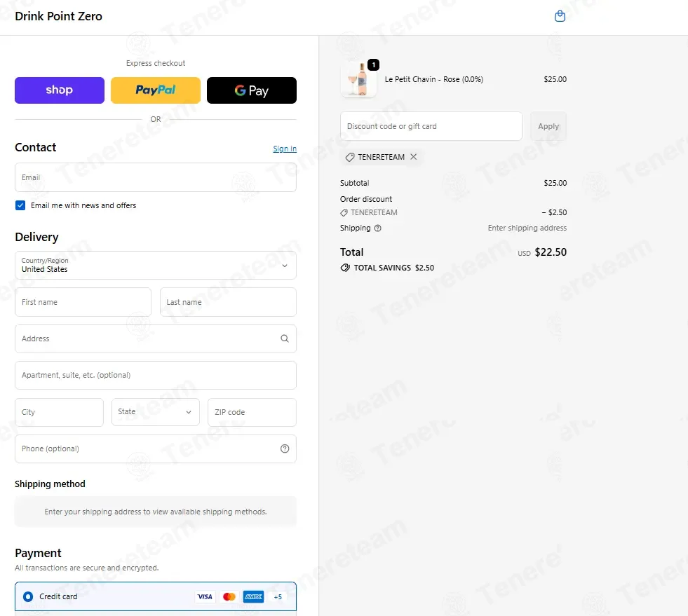688x616 pixels.
Task: Focus the Phone (optional) field
Action: 155,449
